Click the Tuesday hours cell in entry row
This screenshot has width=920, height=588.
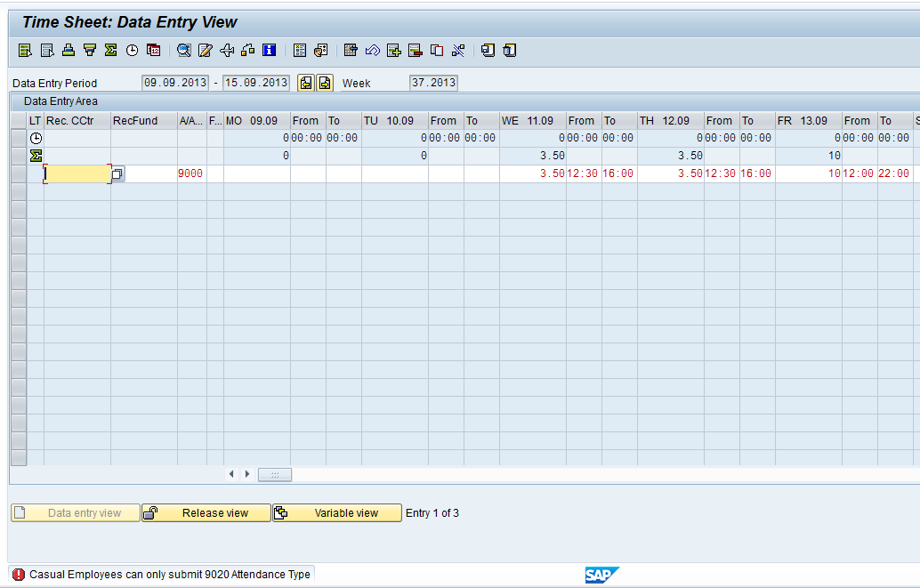395,173
